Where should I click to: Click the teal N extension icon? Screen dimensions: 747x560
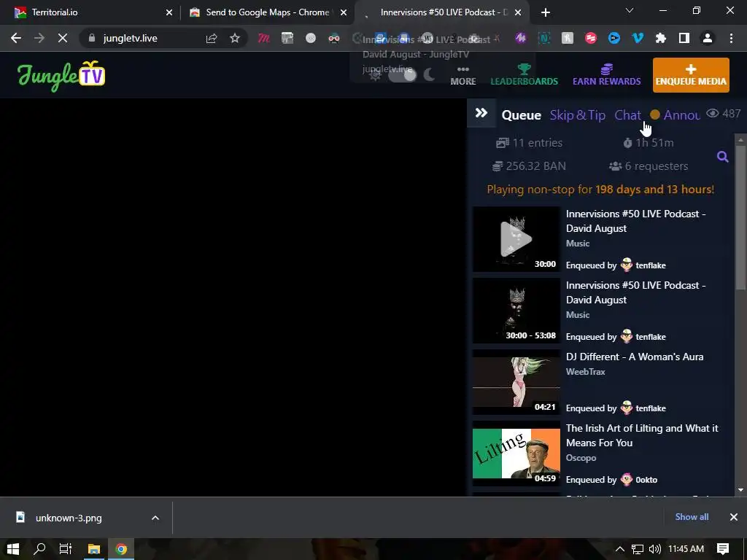coord(544,38)
